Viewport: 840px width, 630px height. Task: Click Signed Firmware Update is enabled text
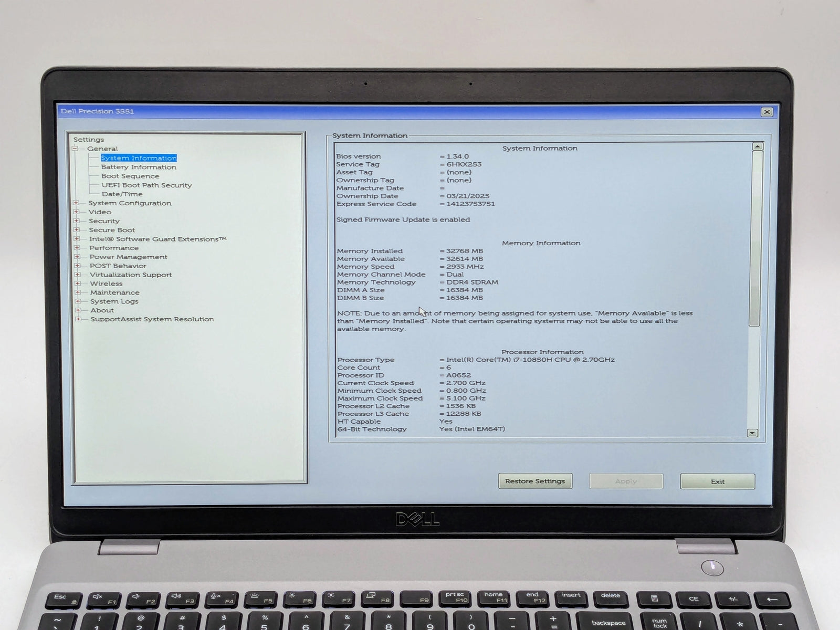point(403,219)
